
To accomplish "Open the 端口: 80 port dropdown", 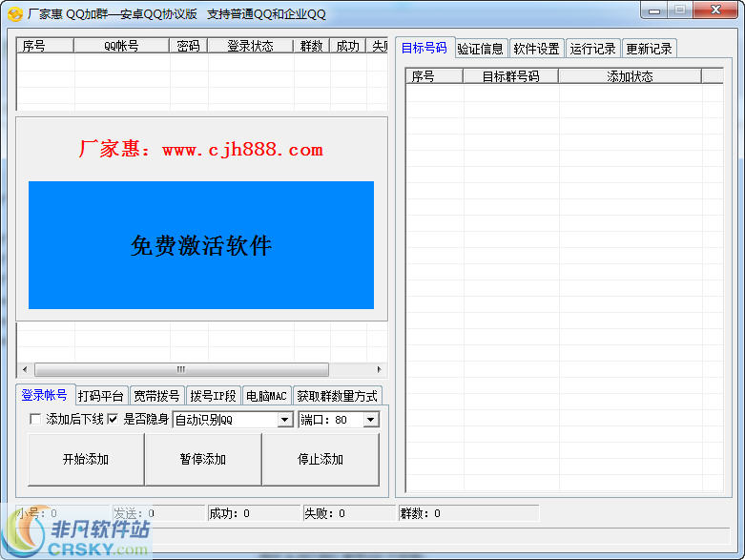I will click(371, 420).
